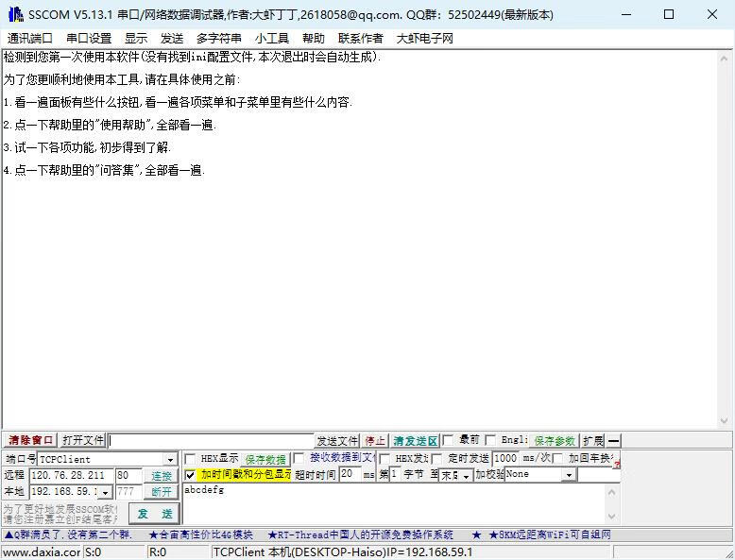This screenshot has height=560, width=735.
Task: Open the 端口号 TCPClient dropdown
Action: pyautogui.click(x=170, y=460)
